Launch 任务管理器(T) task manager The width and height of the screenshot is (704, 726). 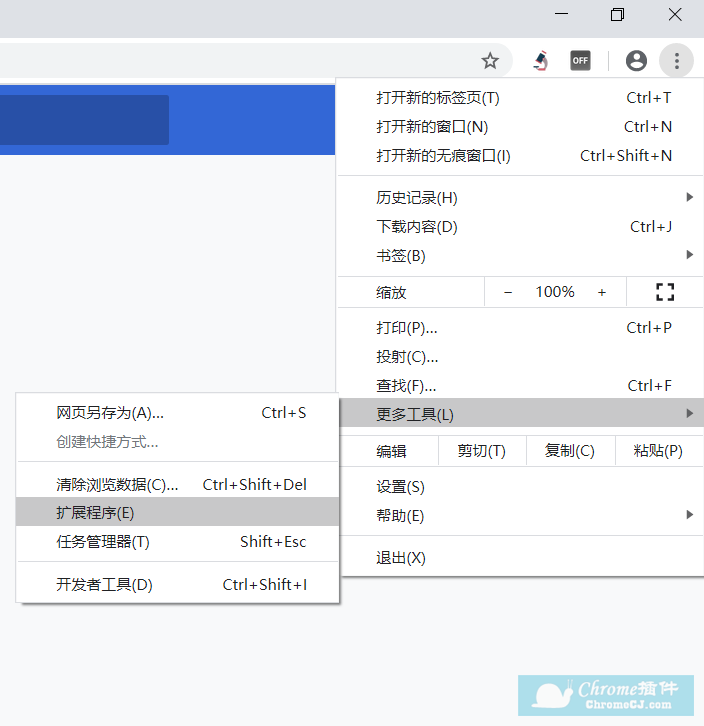tap(177, 542)
